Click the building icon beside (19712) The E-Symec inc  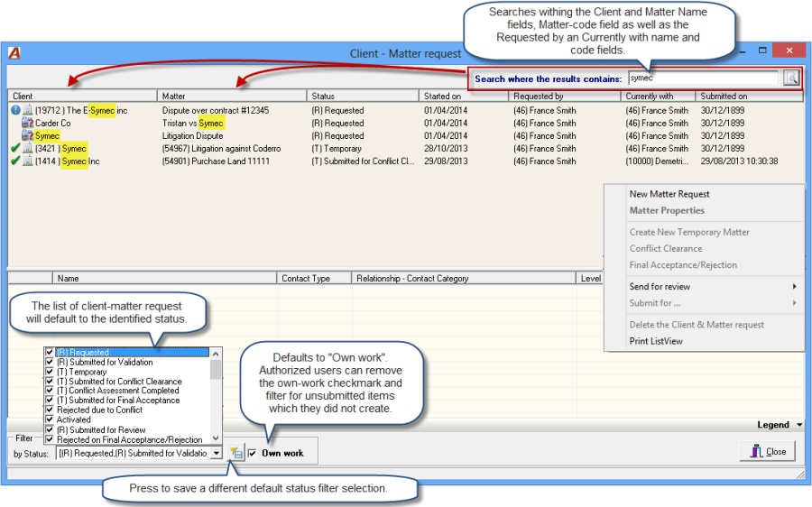click(27, 110)
